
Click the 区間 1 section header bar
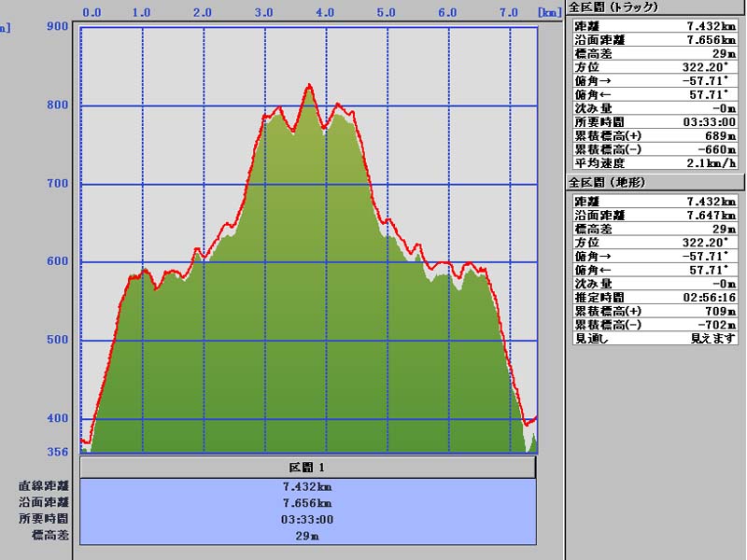coord(308,467)
